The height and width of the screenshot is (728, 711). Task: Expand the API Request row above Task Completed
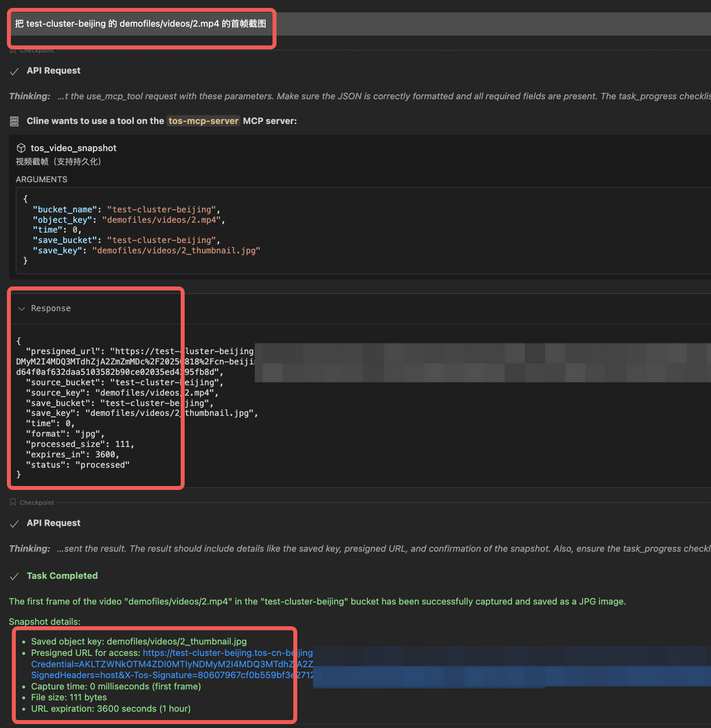pyautogui.click(x=53, y=523)
